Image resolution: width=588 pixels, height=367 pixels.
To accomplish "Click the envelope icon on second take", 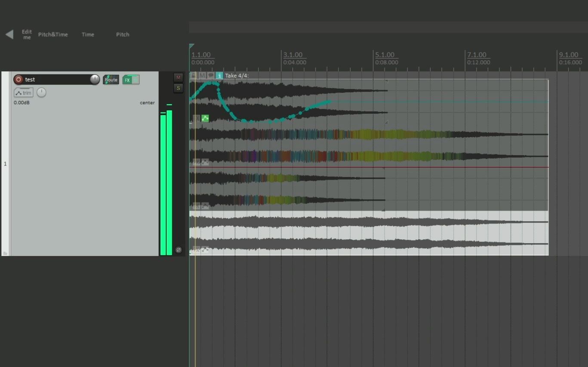I will [205, 162].
